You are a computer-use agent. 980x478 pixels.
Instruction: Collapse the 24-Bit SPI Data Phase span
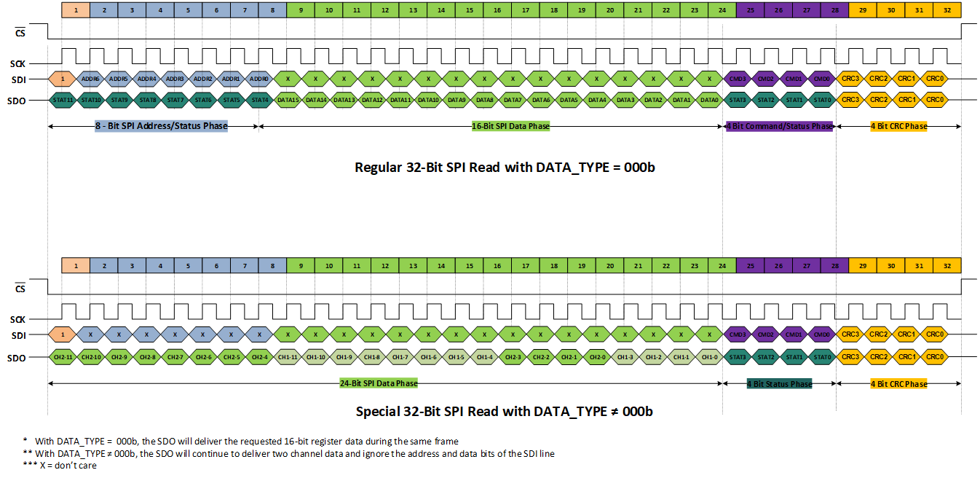[380, 383]
